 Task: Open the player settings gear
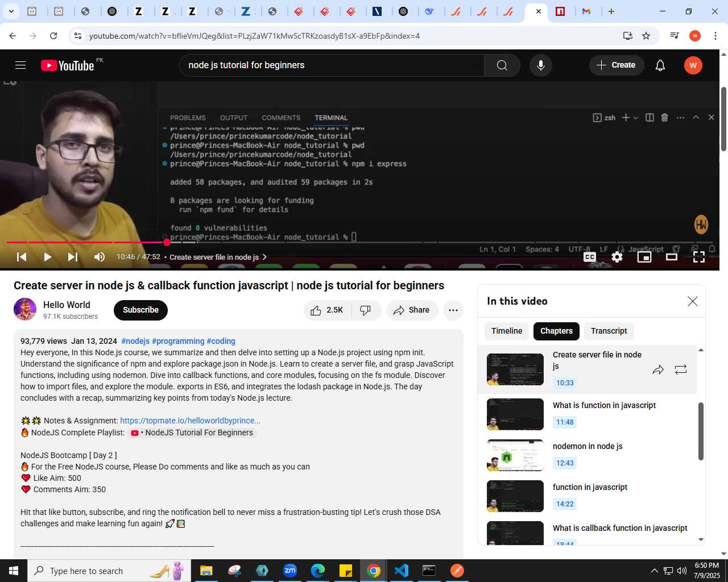click(617, 257)
